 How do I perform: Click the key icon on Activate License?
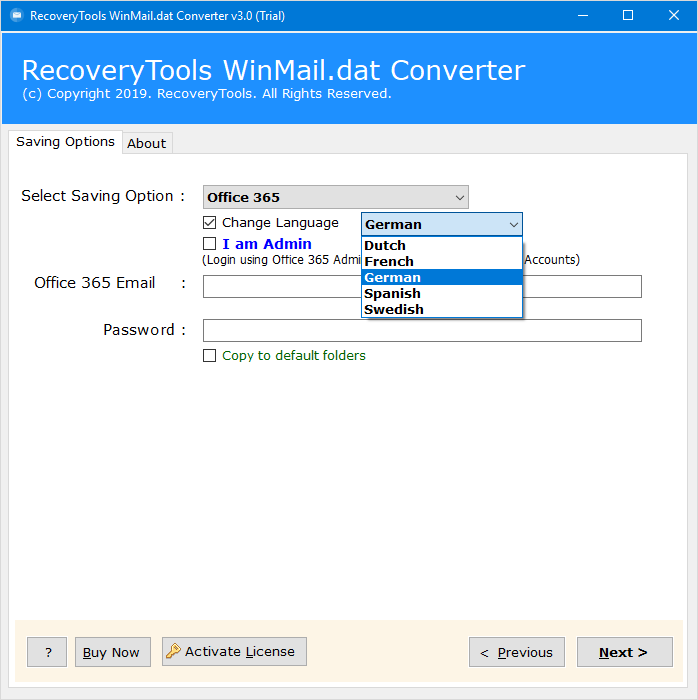click(x=173, y=651)
